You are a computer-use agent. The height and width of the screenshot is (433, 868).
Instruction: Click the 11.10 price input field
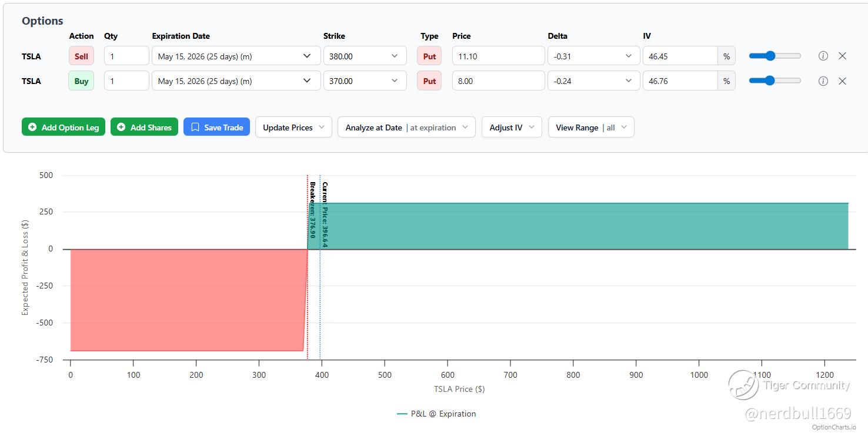498,56
